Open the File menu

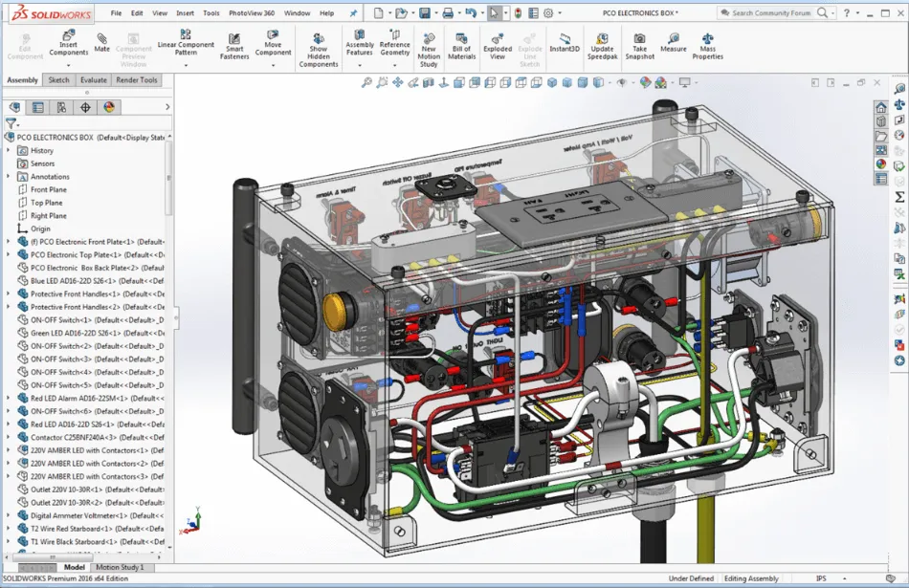click(x=116, y=12)
